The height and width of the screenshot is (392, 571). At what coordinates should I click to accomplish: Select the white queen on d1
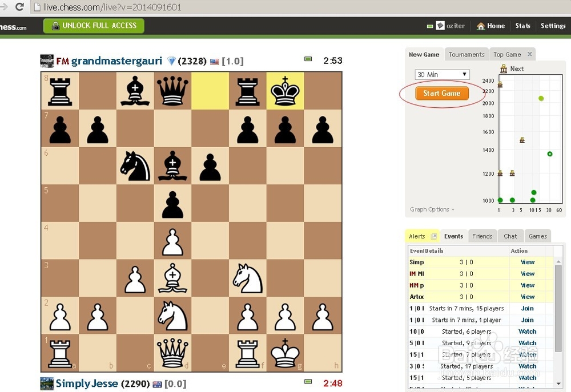tap(172, 353)
